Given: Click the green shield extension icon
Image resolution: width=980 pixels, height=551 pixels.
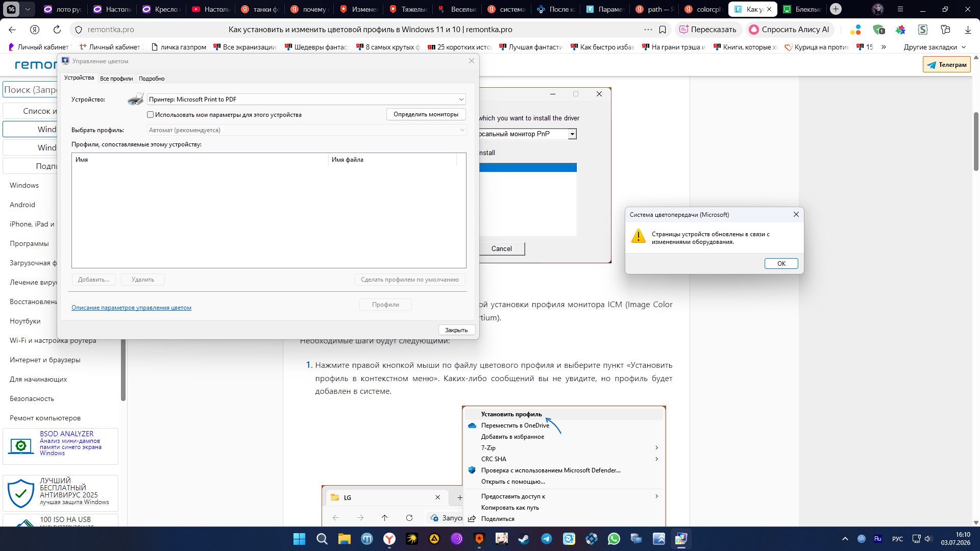Looking at the screenshot, I should pyautogui.click(x=878, y=30).
